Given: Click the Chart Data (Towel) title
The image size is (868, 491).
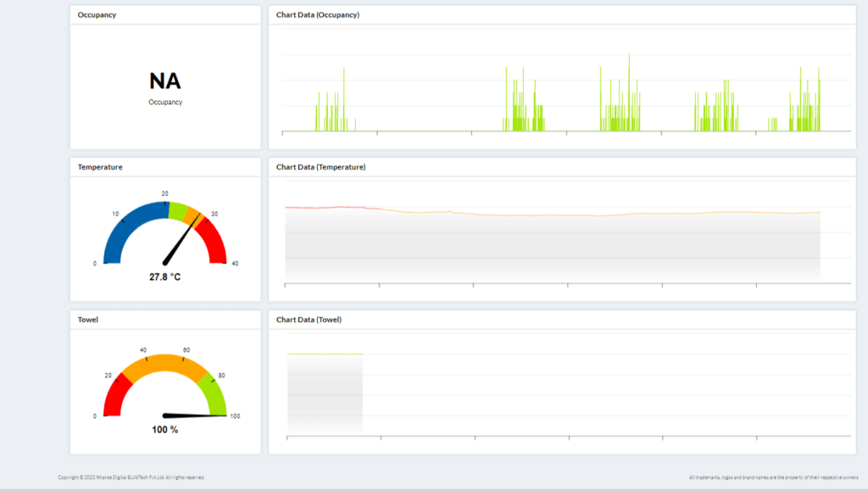Looking at the screenshot, I should click(309, 320).
